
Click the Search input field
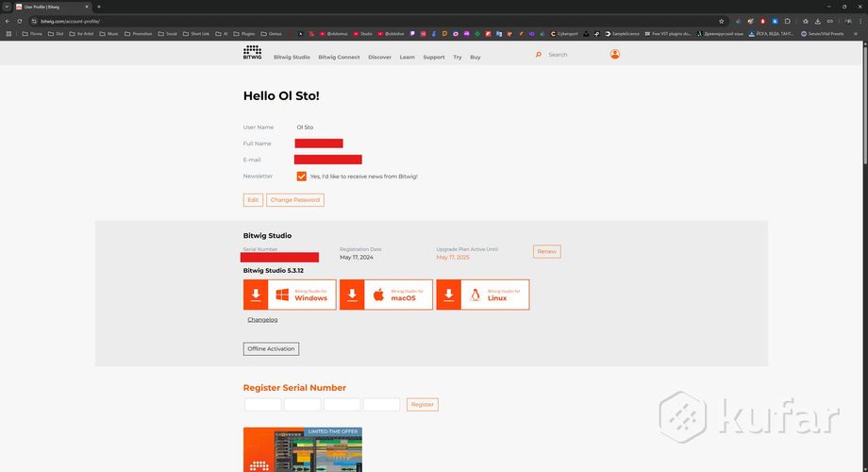pos(574,55)
